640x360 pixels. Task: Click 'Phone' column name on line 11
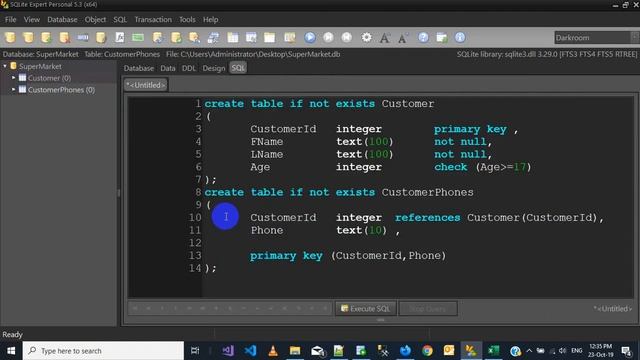pos(267,230)
